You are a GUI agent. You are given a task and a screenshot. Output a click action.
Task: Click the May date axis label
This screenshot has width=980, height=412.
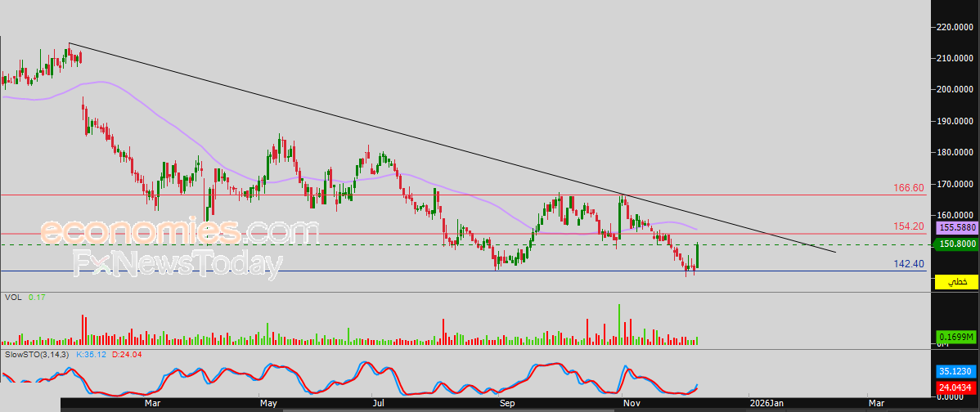[x=269, y=404]
